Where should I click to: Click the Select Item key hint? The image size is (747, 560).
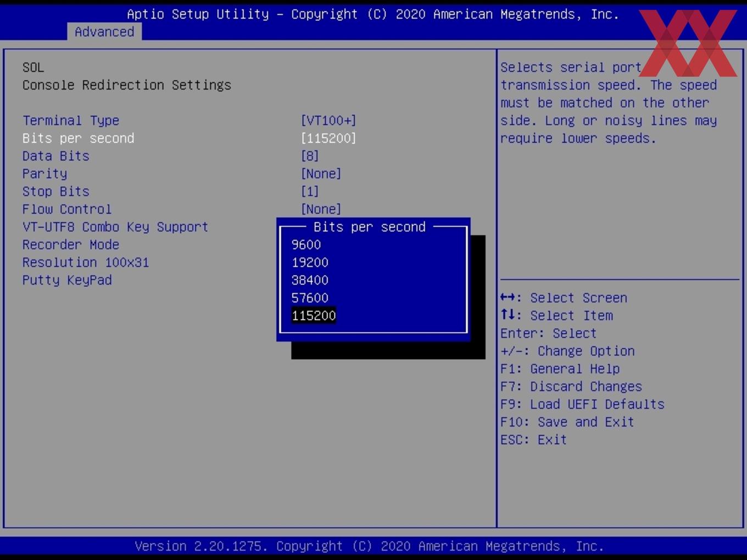pyautogui.click(x=556, y=316)
